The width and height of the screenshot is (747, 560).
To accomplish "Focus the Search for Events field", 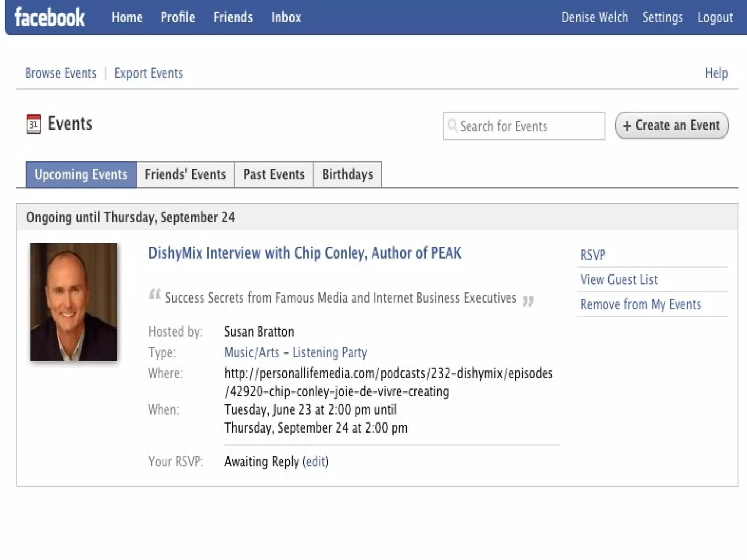I will [529, 126].
